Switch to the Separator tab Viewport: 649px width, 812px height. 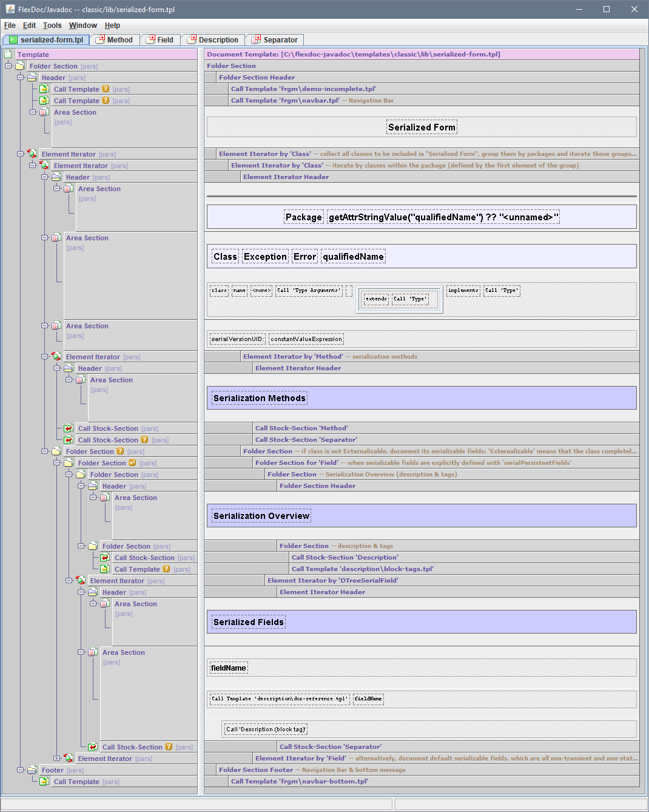(275, 40)
